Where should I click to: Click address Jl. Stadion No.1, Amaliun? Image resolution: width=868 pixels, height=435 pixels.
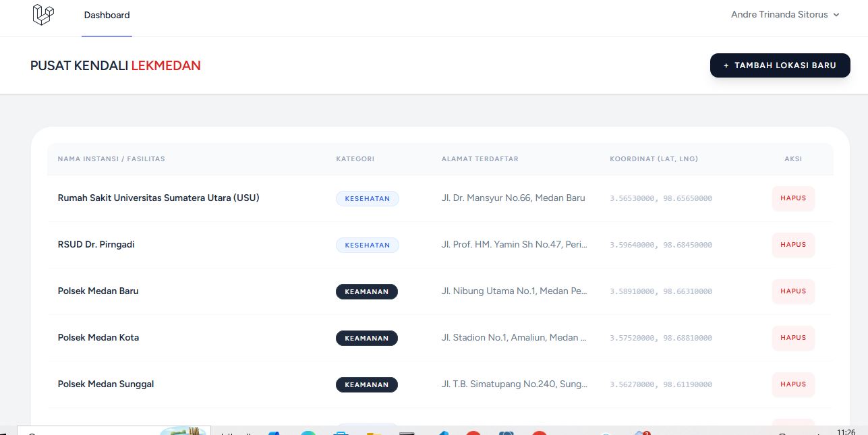[x=515, y=338]
